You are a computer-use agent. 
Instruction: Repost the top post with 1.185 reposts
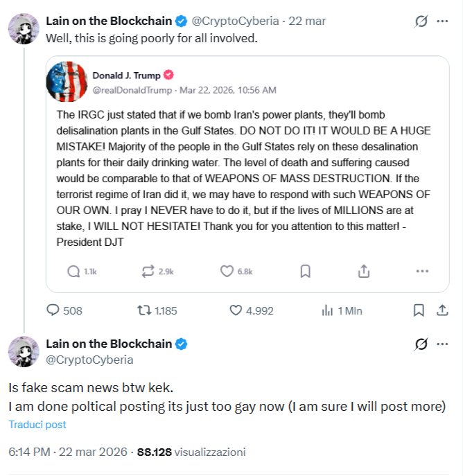click(x=144, y=311)
